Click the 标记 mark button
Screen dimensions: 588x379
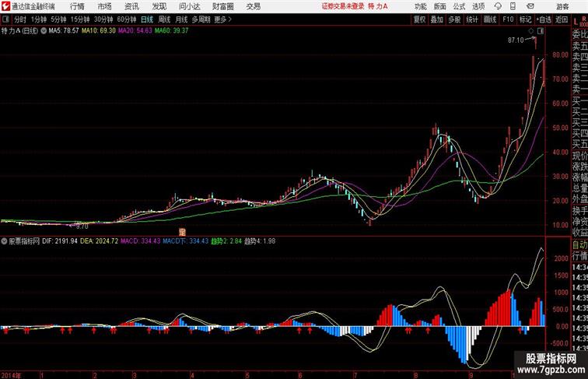coord(525,19)
